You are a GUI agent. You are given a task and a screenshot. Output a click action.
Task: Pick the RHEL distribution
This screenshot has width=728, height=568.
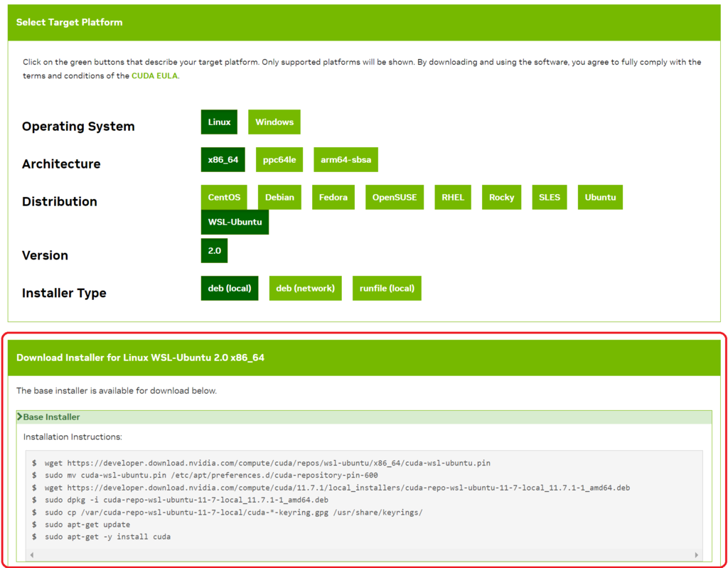[453, 198]
